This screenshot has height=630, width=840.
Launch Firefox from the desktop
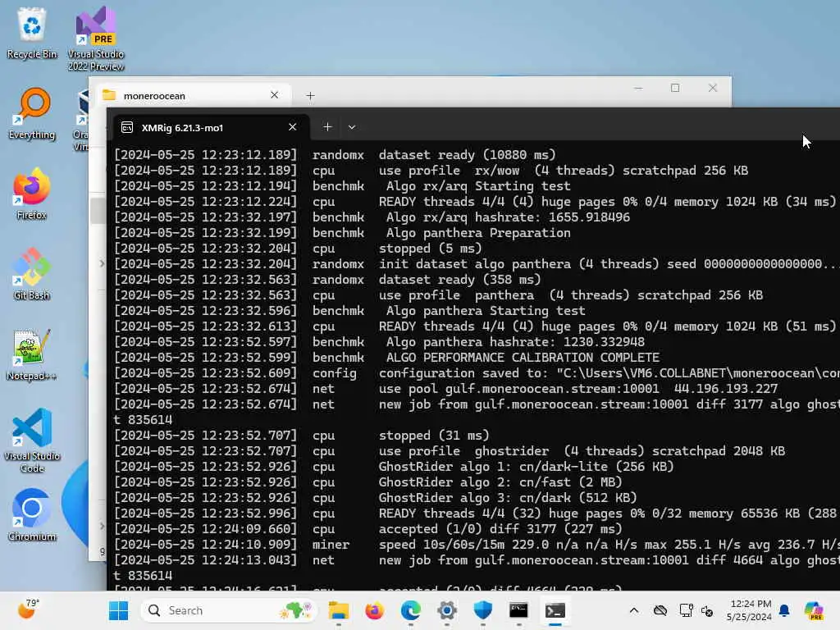pos(32,194)
